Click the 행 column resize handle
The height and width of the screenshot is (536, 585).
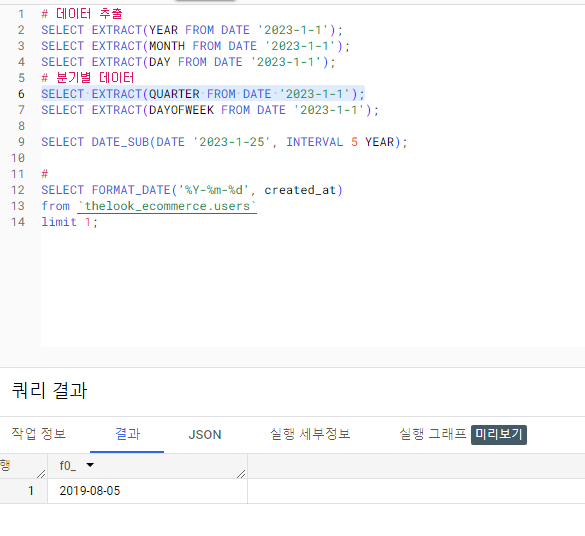pos(41,474)
